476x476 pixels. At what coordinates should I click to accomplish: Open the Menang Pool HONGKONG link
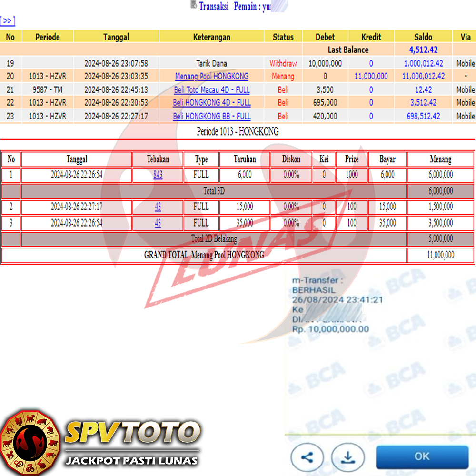click(x=211, y=76)
